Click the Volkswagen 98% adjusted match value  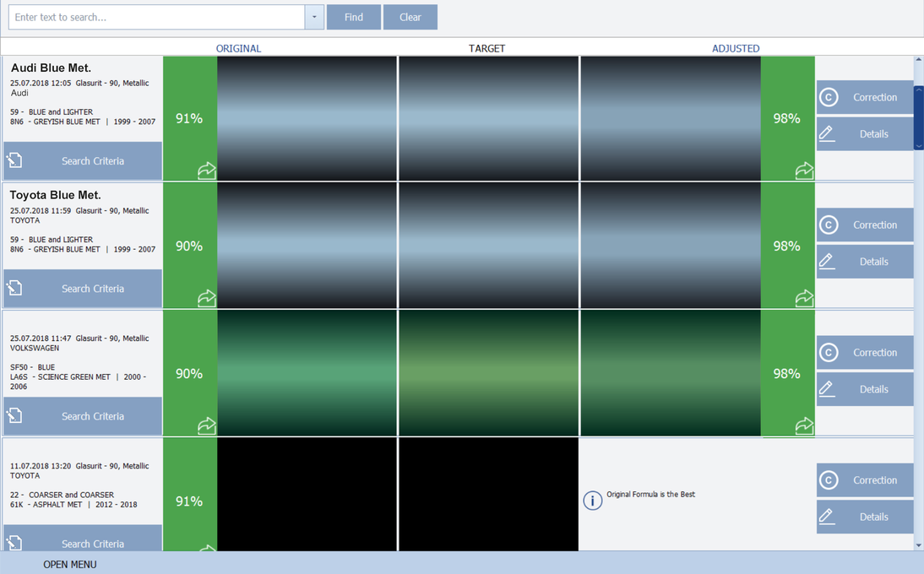(x=786, y=373)
